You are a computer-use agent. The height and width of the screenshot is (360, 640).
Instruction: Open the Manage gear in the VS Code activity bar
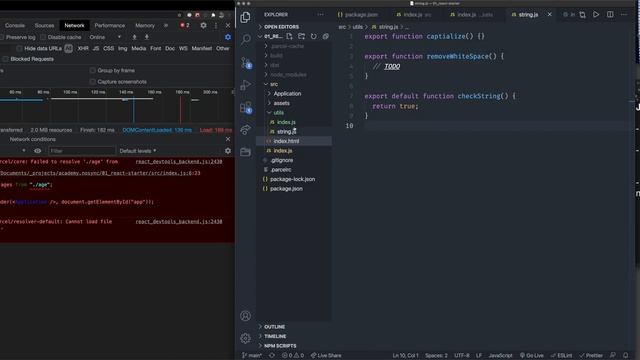pyautogui.click(x=245, y=338)
